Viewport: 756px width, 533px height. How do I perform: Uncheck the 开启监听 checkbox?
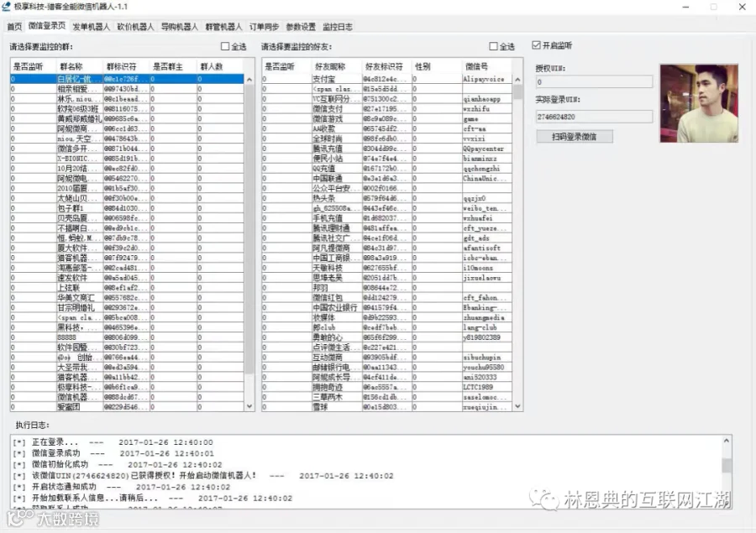536,45
